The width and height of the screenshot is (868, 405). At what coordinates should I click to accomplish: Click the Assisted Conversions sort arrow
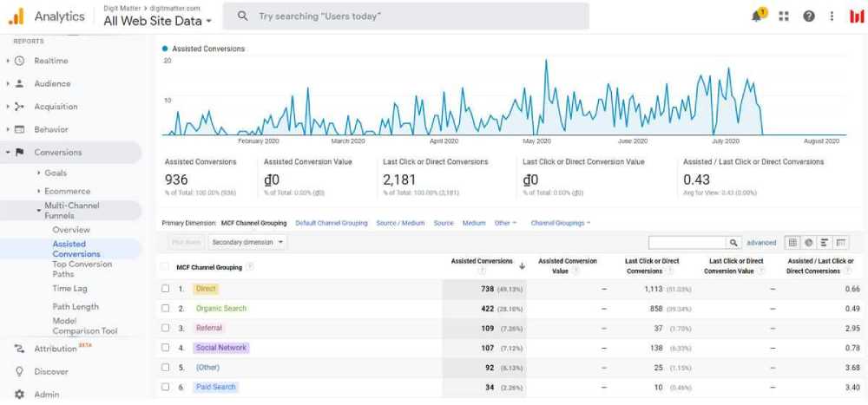click(522, 266)
